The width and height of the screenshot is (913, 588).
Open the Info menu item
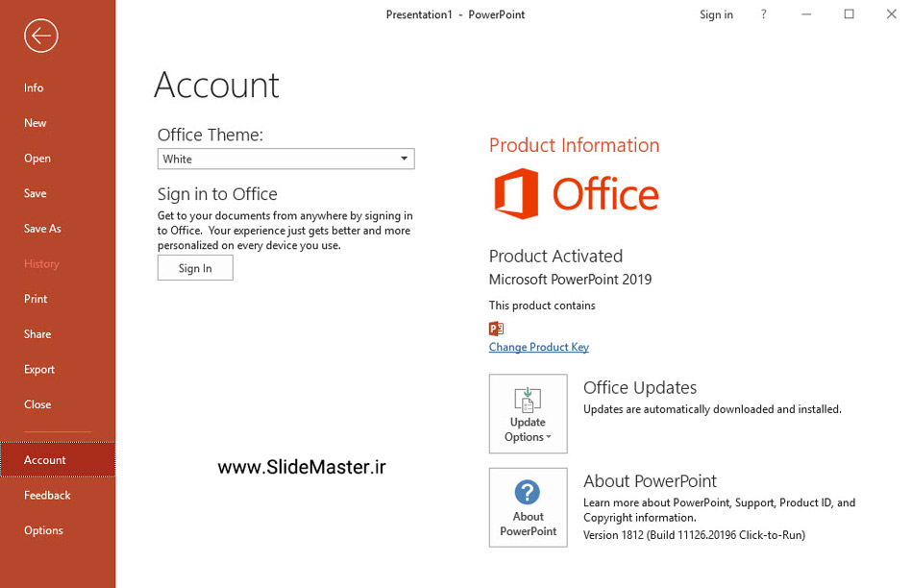pyautogui.click(x=34, y=87)
